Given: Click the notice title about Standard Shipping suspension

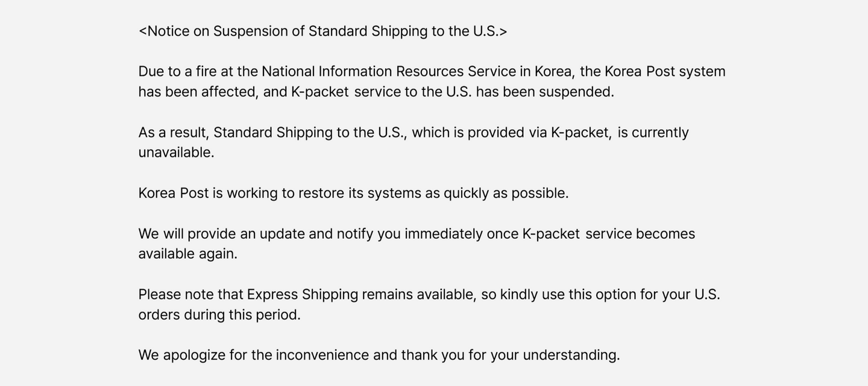Looking at the screenshot, I should (322, 31).
